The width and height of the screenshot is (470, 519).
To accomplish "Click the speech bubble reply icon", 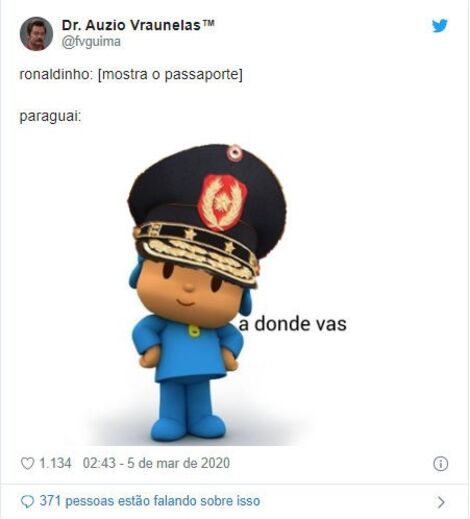I will tap(27, 502).
